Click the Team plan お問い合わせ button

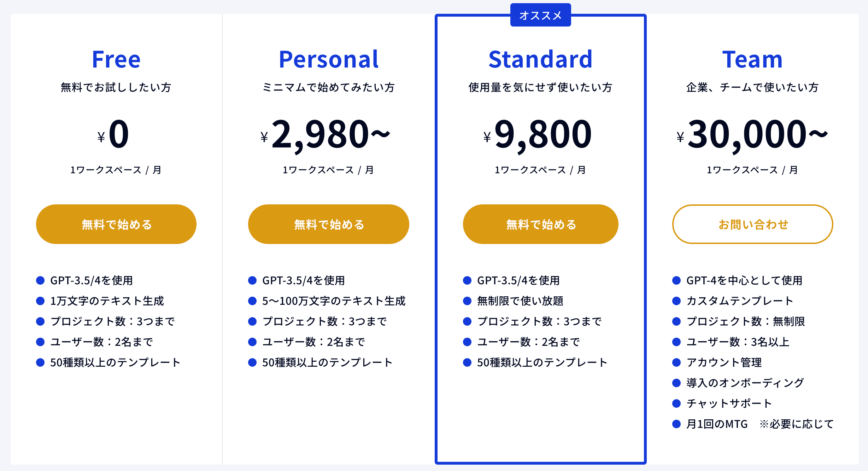[753, 224]
